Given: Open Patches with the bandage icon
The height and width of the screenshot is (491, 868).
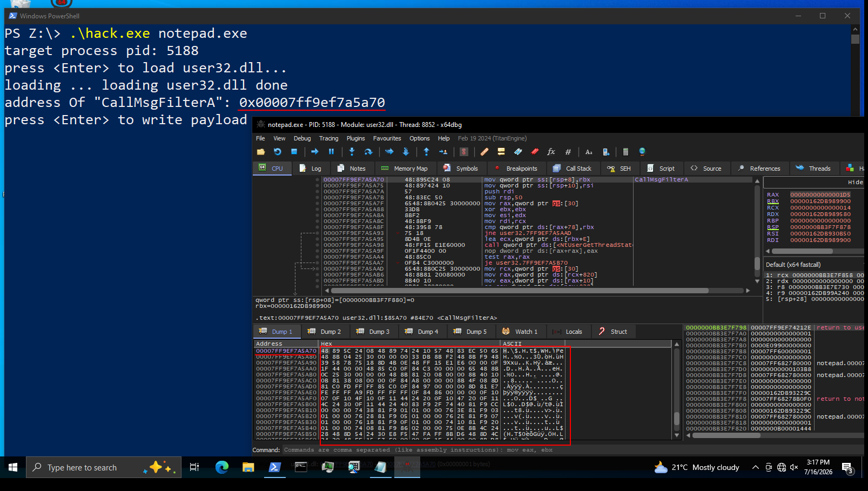Looking at the screenshot, I should 485,152.
